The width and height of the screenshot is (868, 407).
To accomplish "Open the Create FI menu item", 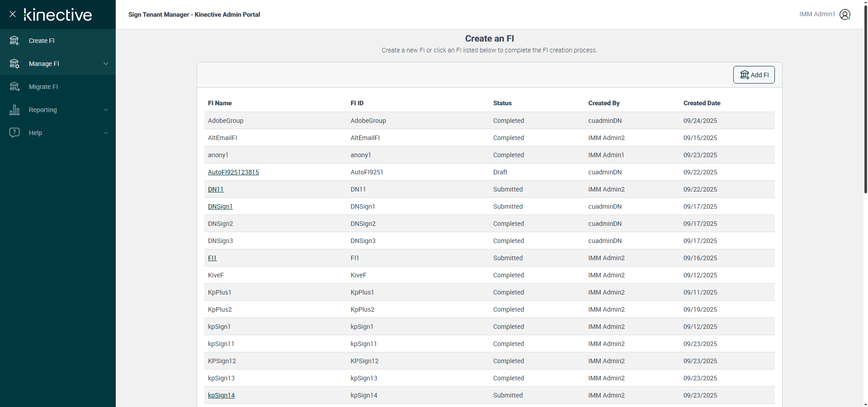I will pos(42,41).
